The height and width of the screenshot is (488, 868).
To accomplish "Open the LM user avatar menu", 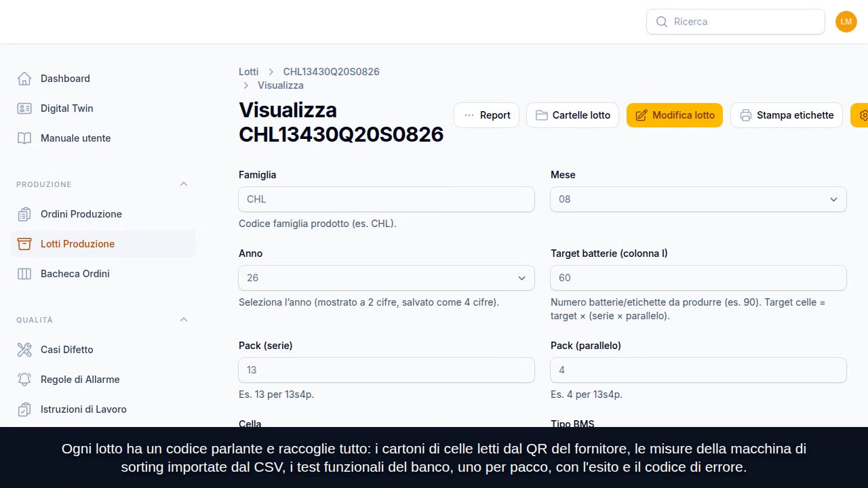I will point(846,22).
